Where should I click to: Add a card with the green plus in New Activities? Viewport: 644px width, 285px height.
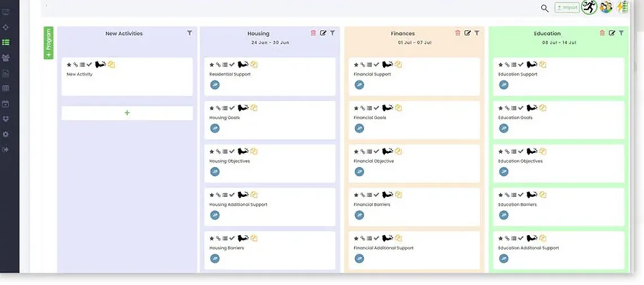point(127,113)
